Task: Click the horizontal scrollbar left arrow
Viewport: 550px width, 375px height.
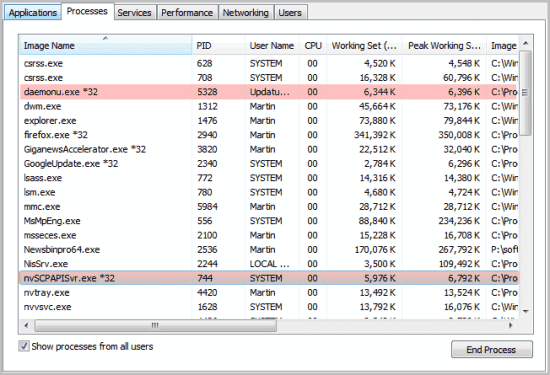Action: [26, 325]
